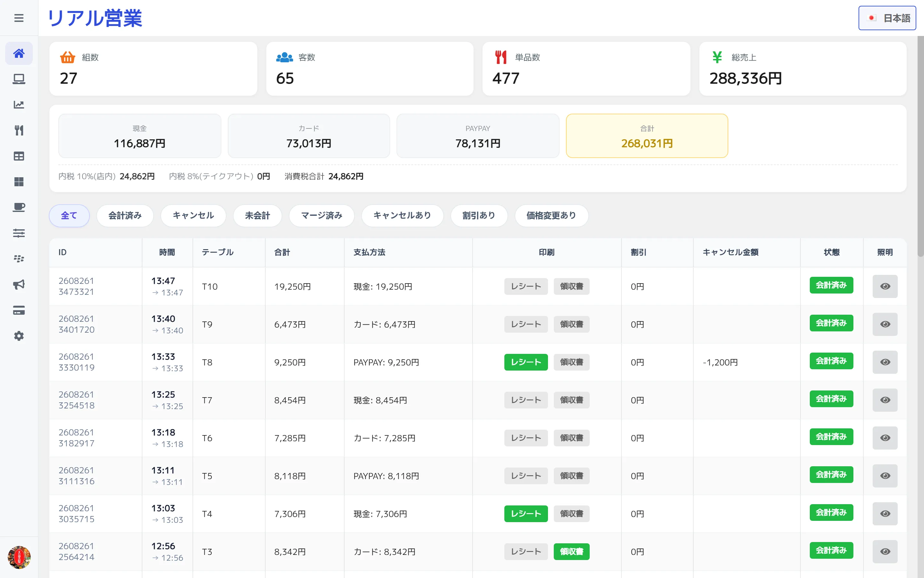Click the カード 73,013円 payment card
924x578 pixels.
(309, 136)
